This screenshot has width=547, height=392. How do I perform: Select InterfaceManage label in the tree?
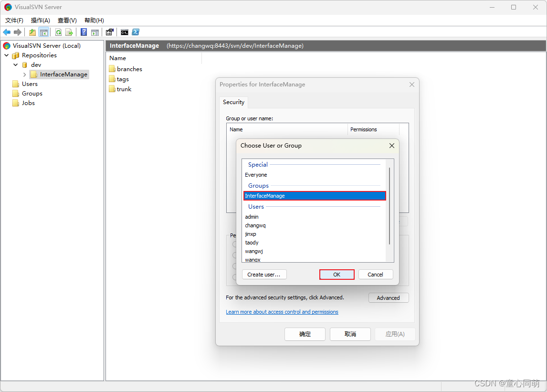point(63,74)
